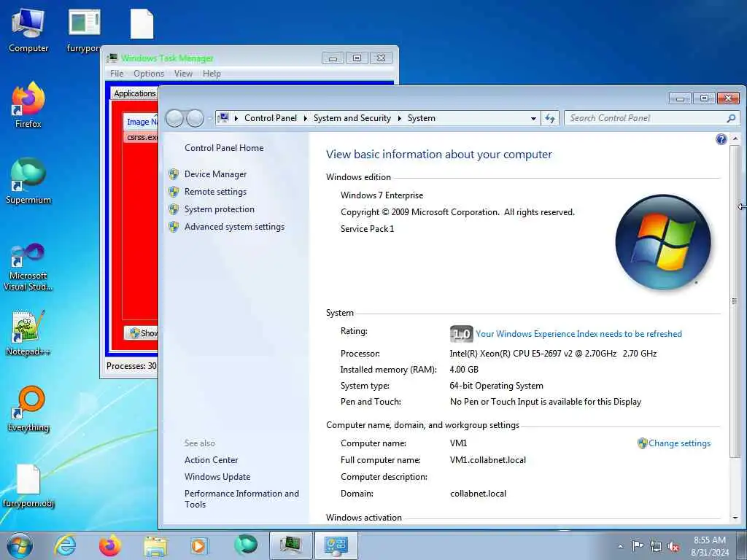Open Firefox from the taskbar
The height and width of the screenshot is (560, 747).
(x=110, y=545)
